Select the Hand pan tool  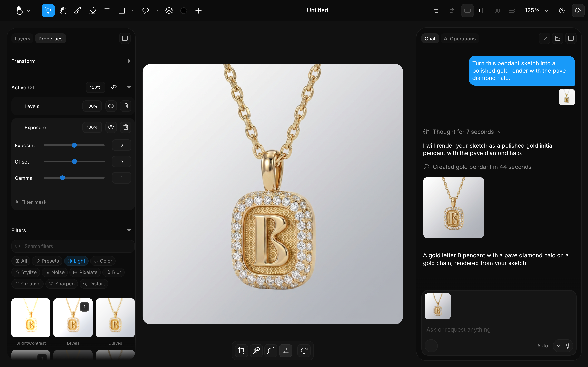click(63, 11)
